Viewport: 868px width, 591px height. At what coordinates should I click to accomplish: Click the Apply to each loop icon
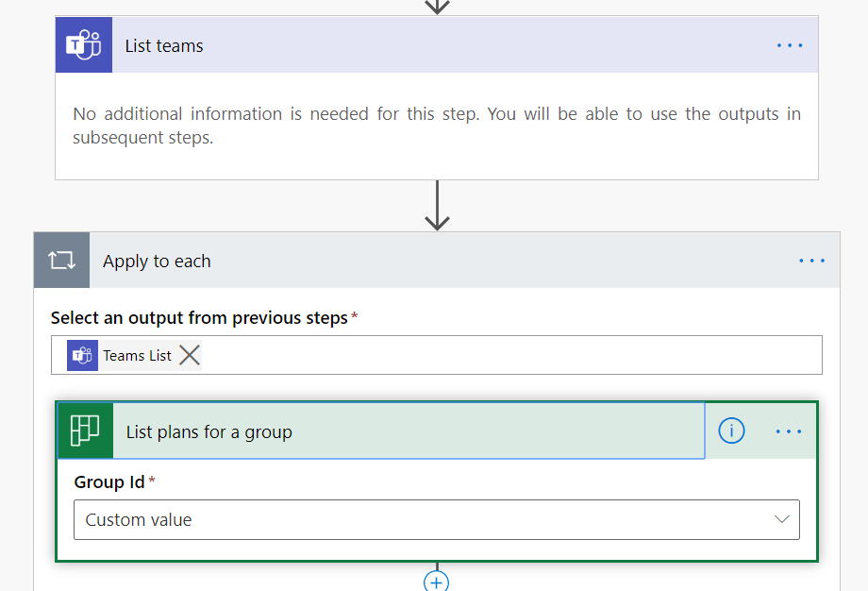(x=61, y=261)
